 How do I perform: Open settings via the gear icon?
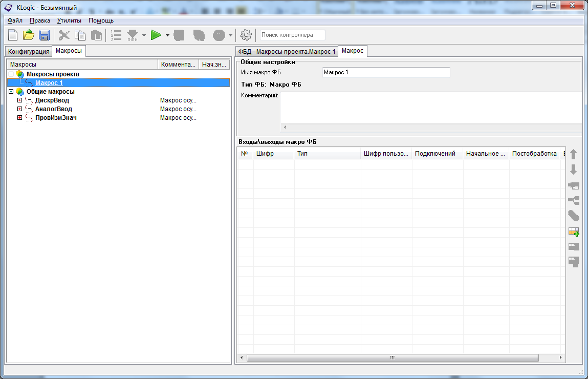pyautogui.click(x=246, y=35)
